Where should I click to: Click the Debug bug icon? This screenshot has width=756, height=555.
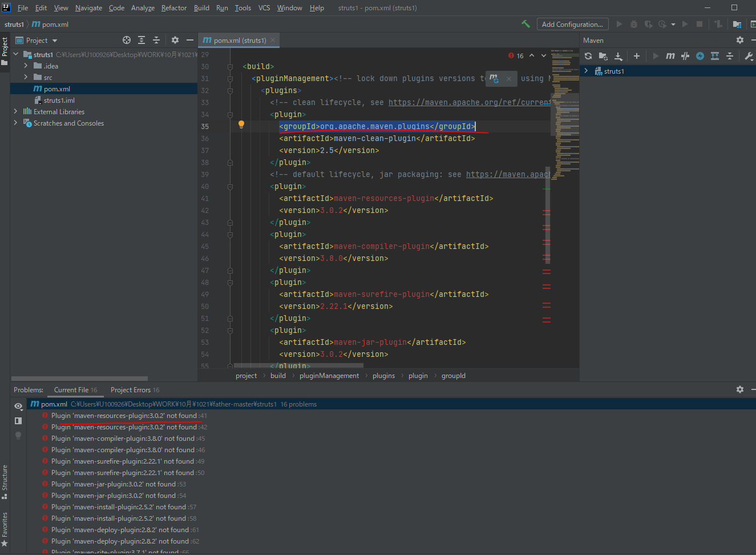634,24
